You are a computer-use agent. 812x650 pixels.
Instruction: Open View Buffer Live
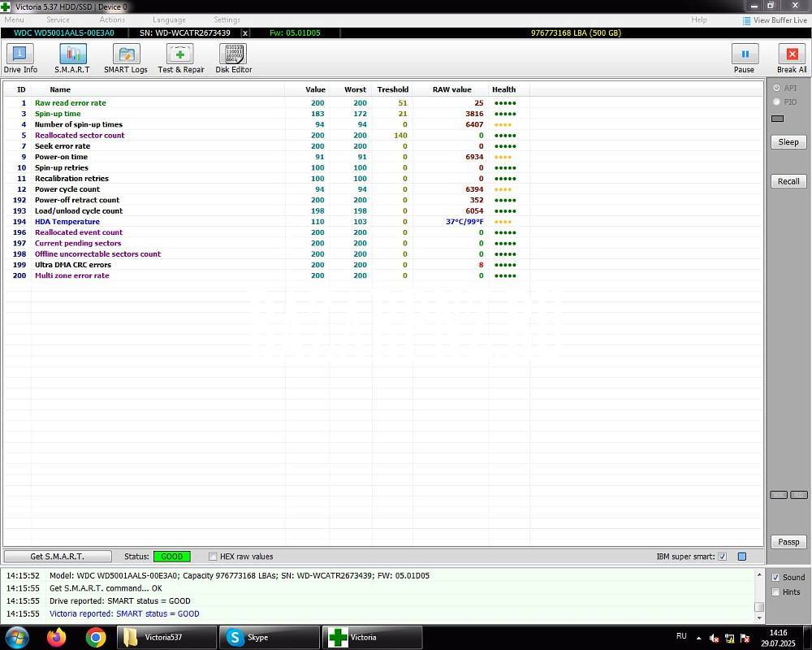click(775, 20)
